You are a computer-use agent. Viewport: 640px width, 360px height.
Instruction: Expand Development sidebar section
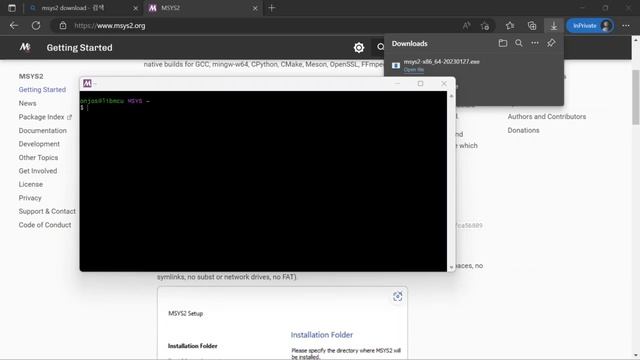[39, 144]
